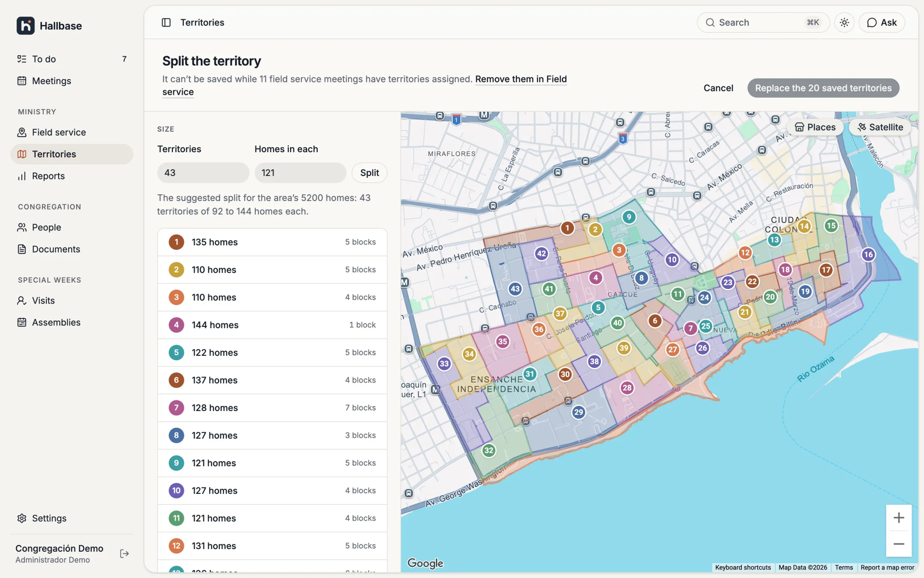Click the Split button

[x=369, y=173]
